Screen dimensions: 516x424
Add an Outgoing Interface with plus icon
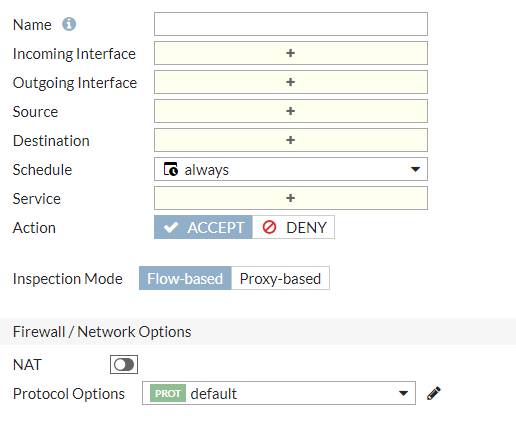pyautogui.click(x=290, y=82)
